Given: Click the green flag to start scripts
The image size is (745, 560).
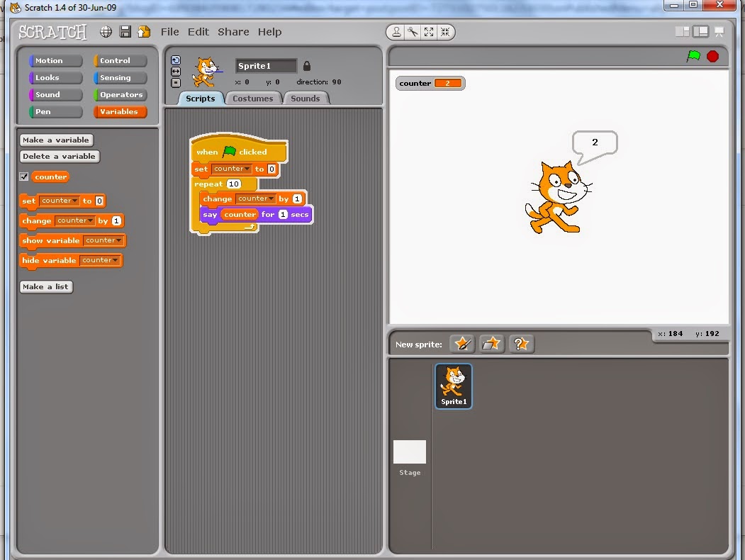Looking at the screenshot, I should 693,56.
